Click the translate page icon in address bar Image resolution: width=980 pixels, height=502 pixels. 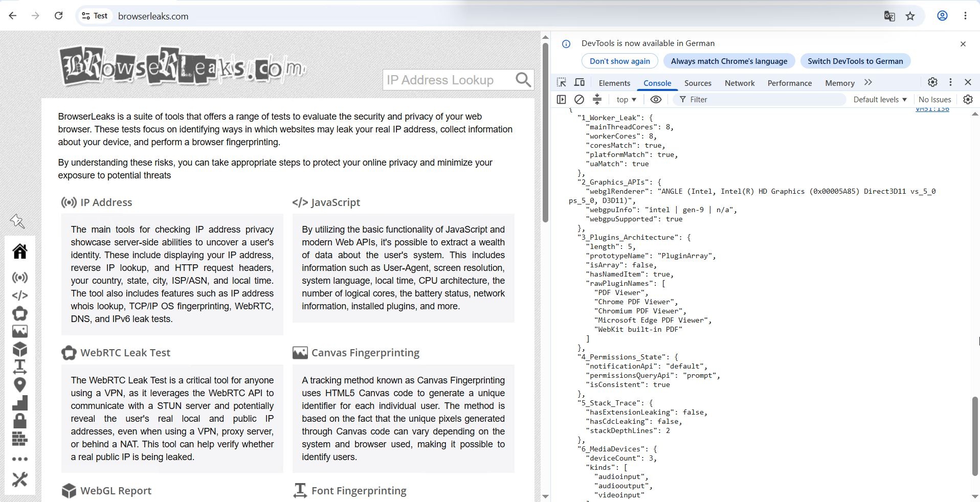(x=889, y=16)
